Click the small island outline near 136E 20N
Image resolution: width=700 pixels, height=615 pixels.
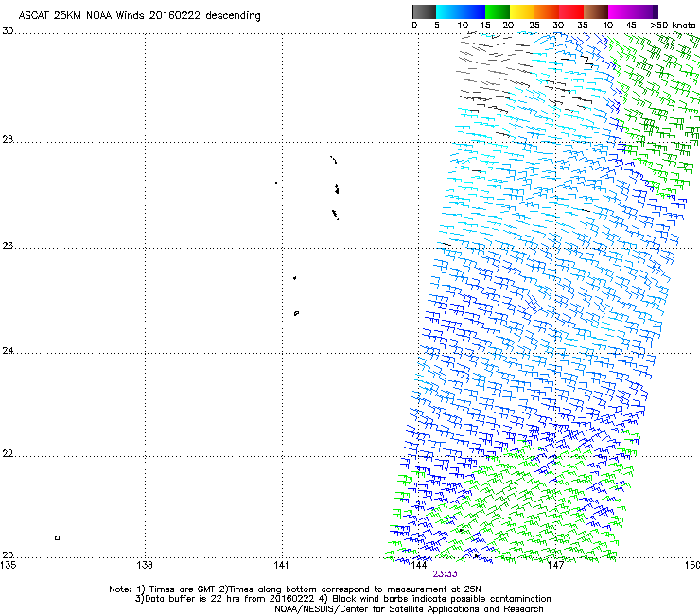pyautogui.click(x=57, y=537)
